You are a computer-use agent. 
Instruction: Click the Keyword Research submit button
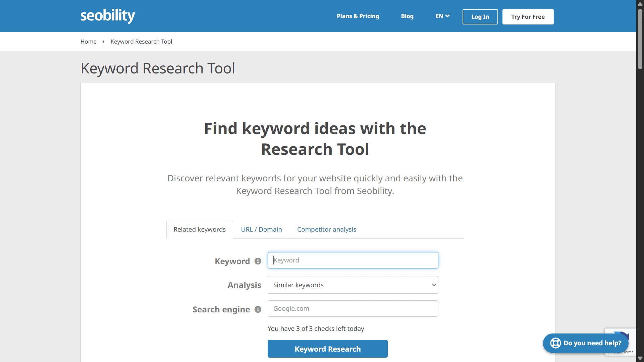coord(328,349)
